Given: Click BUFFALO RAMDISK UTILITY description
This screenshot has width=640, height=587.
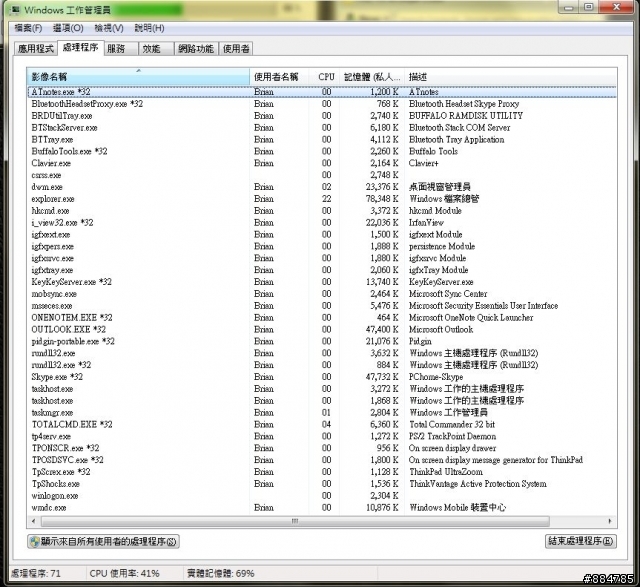Looking at the screenshot, I should tap(466, 116).
